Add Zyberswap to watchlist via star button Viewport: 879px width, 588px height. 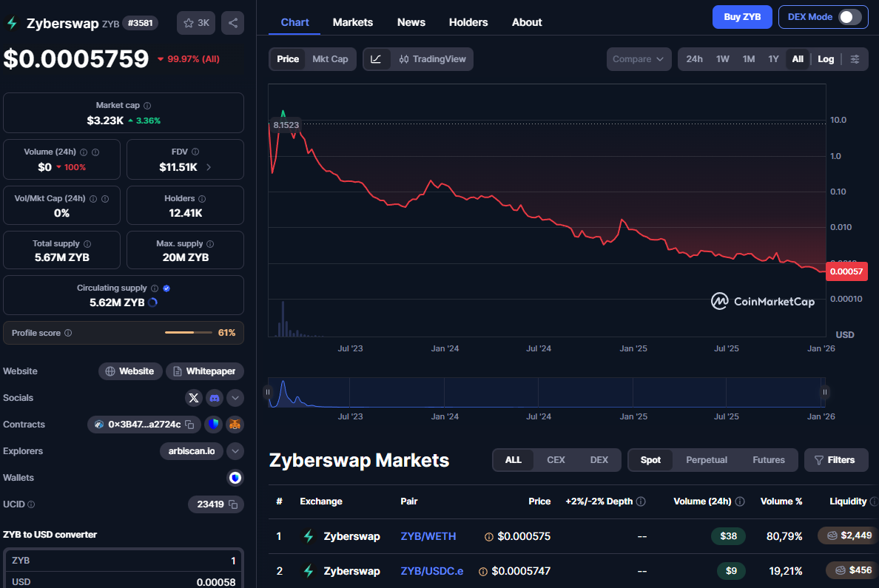click(x=196, y=23)
